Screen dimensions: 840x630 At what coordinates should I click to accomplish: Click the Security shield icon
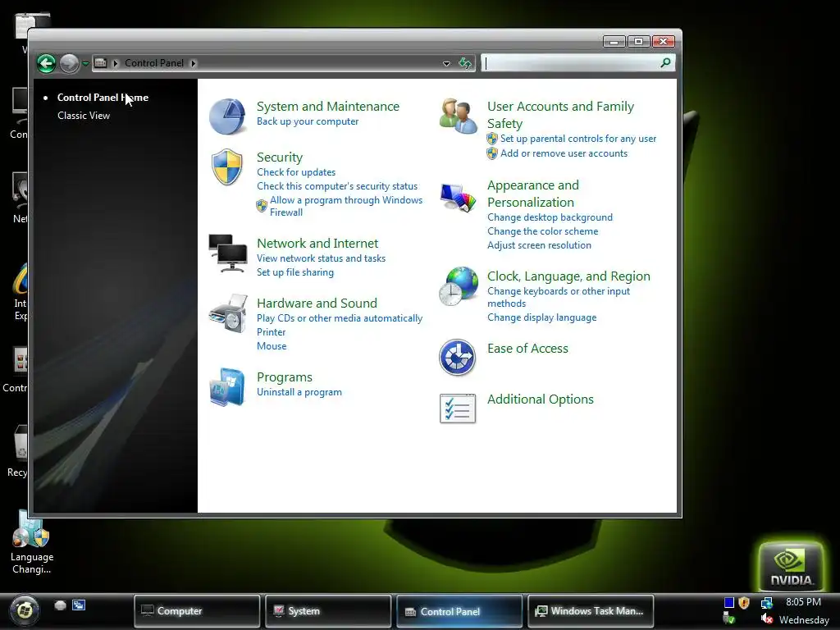pyautogui.click(x=227, y=167)
